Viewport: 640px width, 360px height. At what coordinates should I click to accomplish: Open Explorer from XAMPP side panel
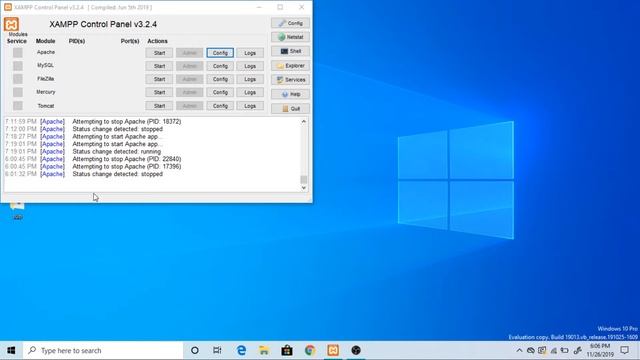coord(290,66)
